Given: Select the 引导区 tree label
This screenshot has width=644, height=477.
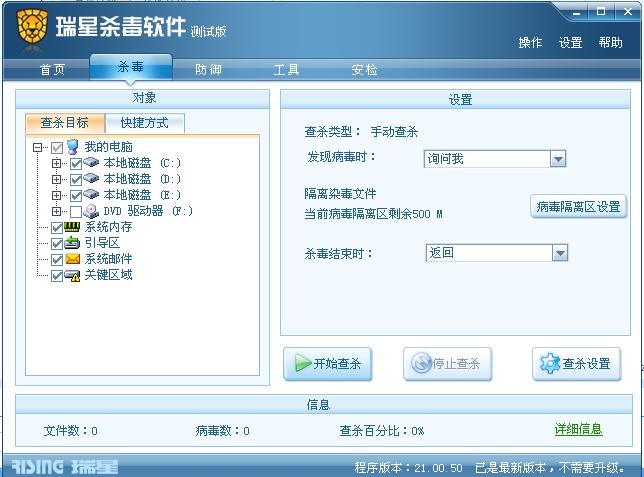Looking at the screenshot, I should (102, 243).
